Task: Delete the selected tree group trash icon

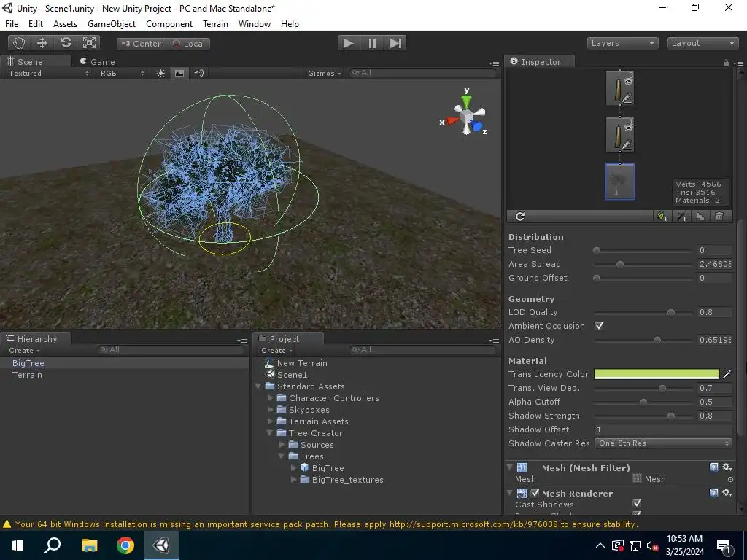Action: coord(719,217)
